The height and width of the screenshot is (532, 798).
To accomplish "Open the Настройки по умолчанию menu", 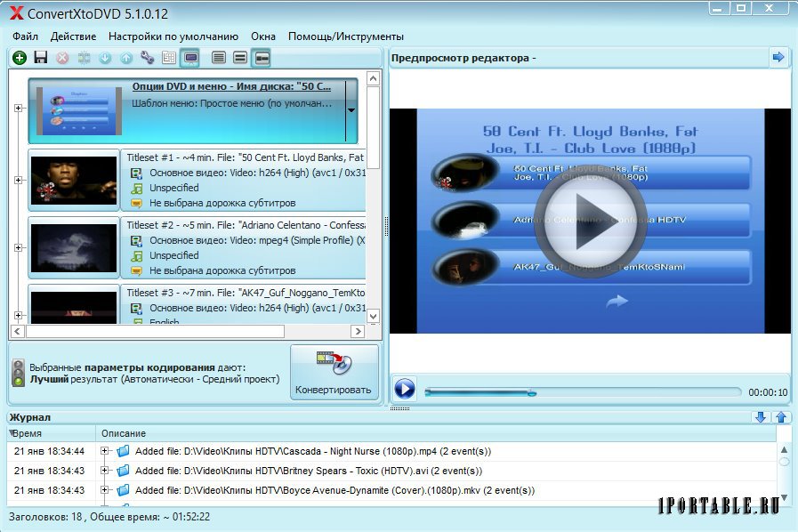I will [x=173, y=36].
